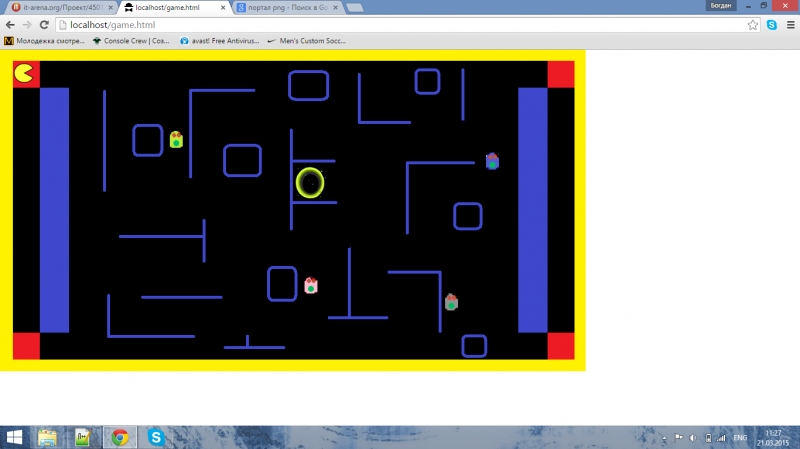Open the Console Crew bookmark
The image size is (800, 449).
(x=131, y=41)
